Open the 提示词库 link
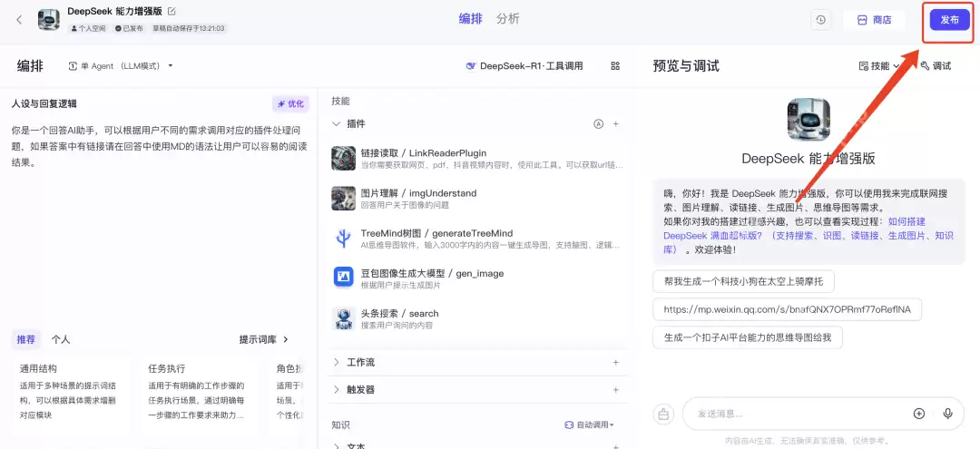Image resolution: width=980 pixels, height=449 pixels. (264, 340)
